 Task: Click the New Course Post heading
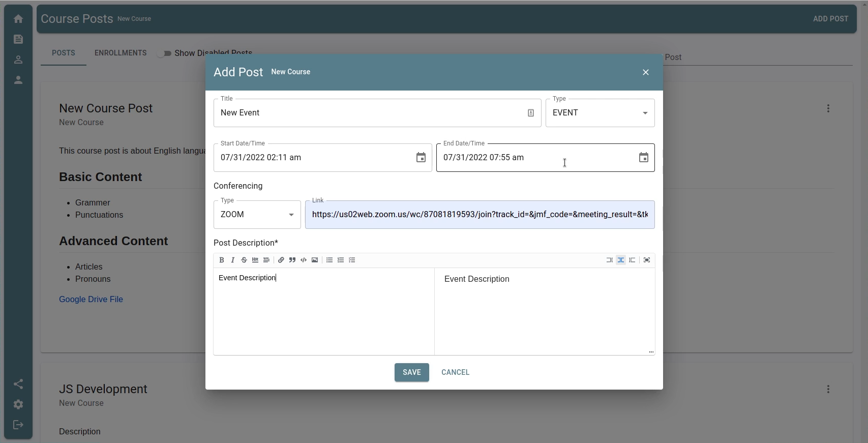tap(106, 108)
